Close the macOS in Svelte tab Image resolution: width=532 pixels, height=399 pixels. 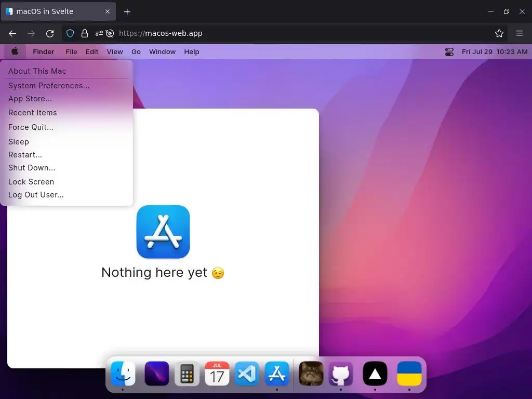[x=108, y=11]
